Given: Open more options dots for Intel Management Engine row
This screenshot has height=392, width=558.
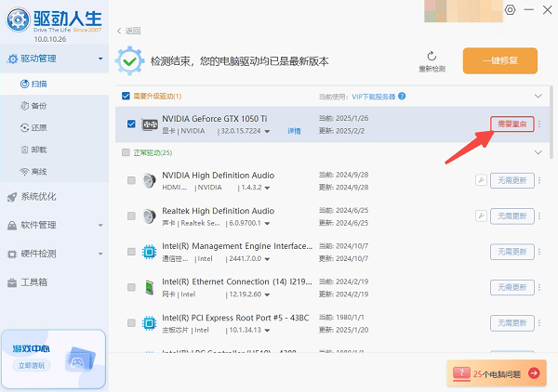Looking at the screenshot, I should click(540, 253).
